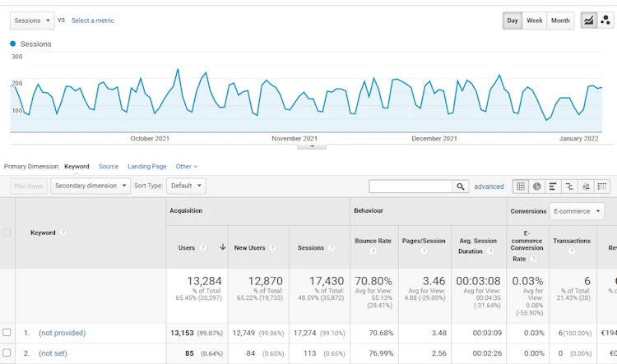Viewport: 617px width, 364px height.
Task: Select Source primary dimension
Action: pos(109,167)
